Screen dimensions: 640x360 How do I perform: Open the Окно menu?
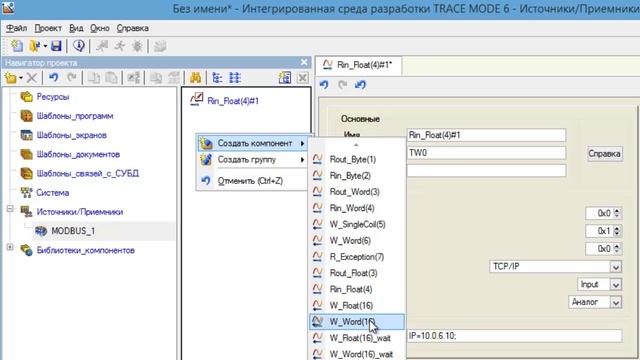pyautogui.click(x=100, y=28)
